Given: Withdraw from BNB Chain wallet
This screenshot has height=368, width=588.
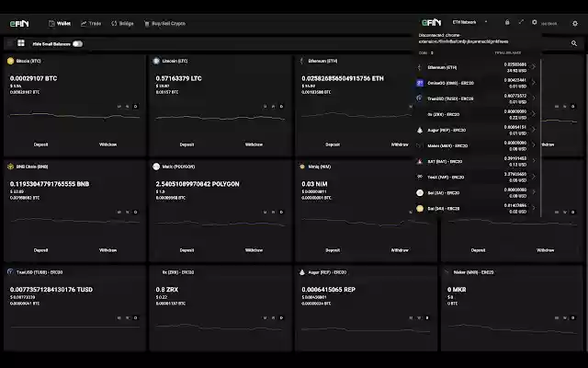Looking at the screenshot, I should tap(108, 250).
